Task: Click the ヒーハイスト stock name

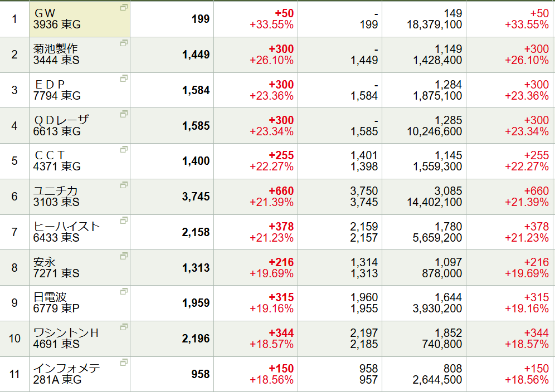Action: (x=66, y=227)
